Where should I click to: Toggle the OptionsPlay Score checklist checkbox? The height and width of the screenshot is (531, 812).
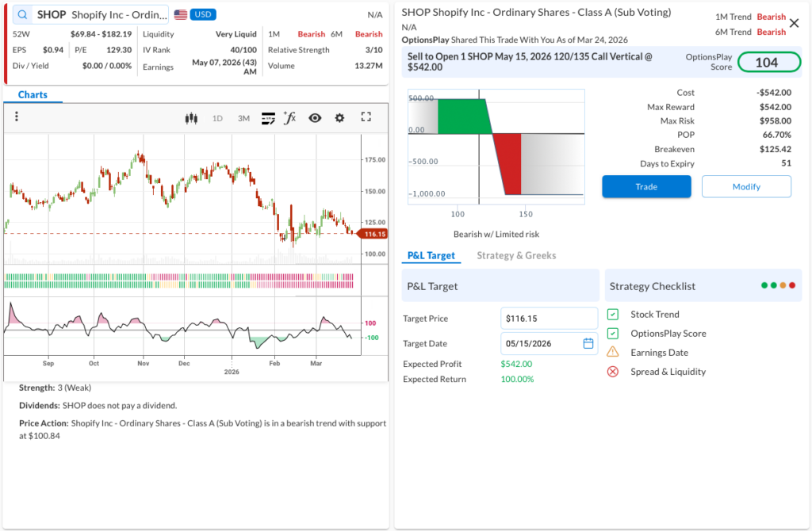coord(612,334)
